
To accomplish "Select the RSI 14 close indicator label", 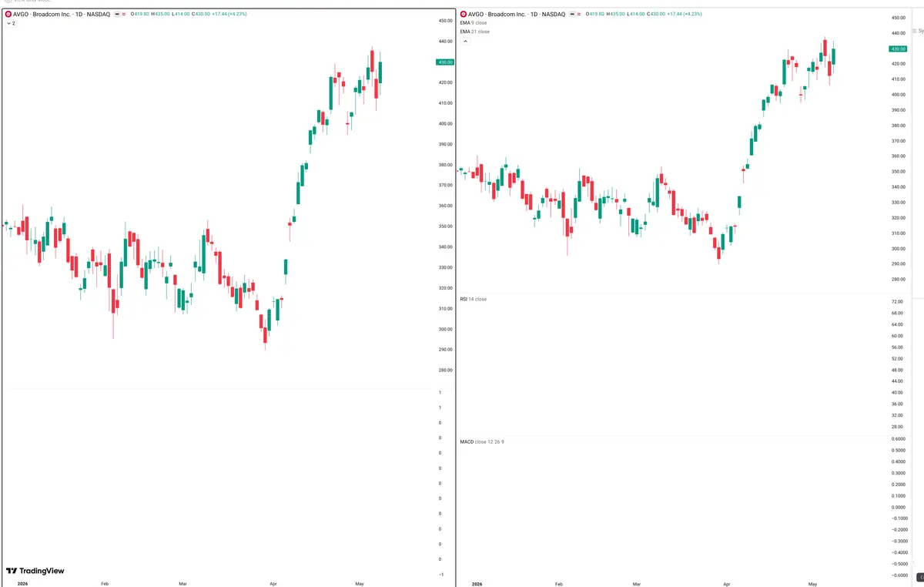I will click(x=473, y=299).
